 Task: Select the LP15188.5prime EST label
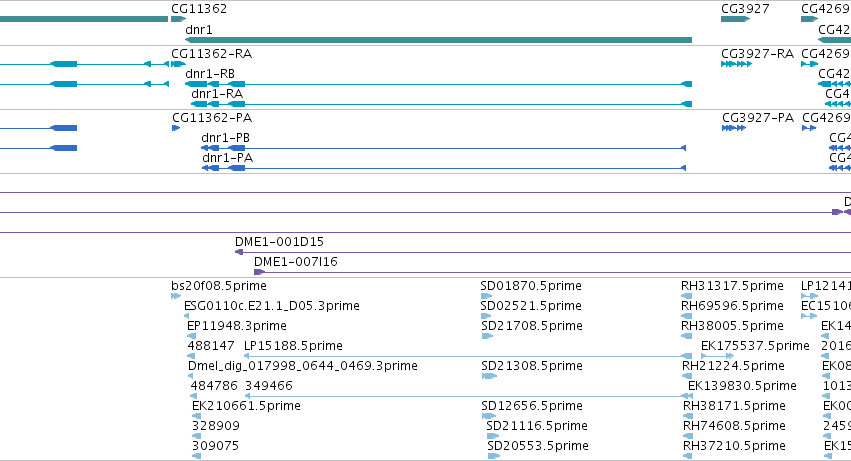pyautogui.click(x=294, y=346)
